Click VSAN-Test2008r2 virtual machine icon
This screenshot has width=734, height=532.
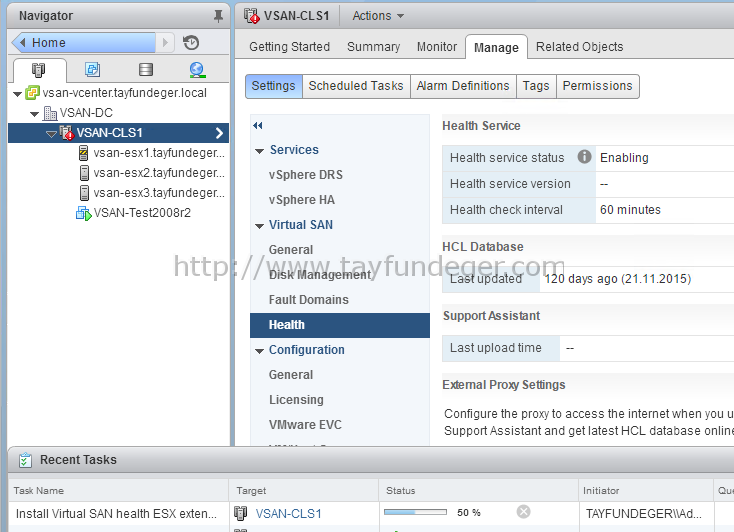[83, 213]
